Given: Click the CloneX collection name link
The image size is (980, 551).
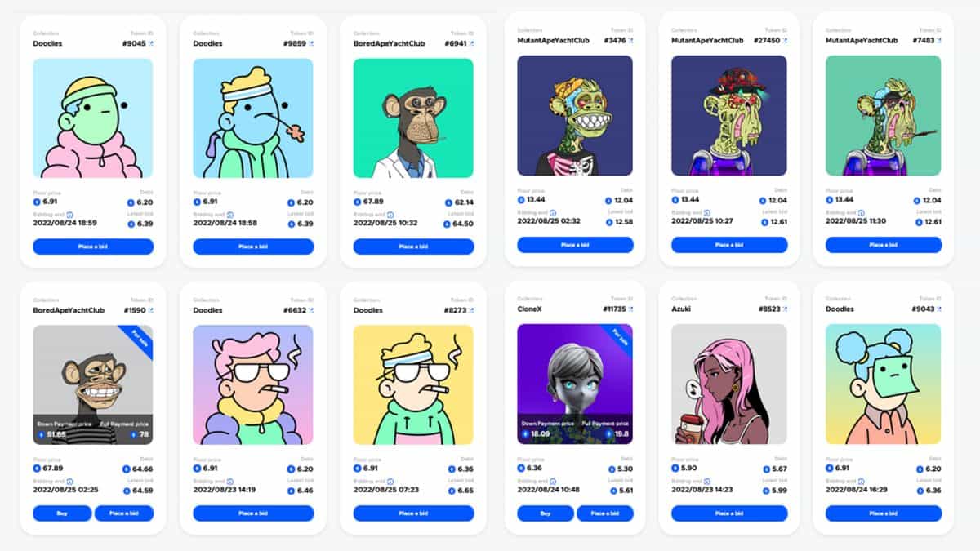Looking at the screenshot, I should [x=530, y=309].
